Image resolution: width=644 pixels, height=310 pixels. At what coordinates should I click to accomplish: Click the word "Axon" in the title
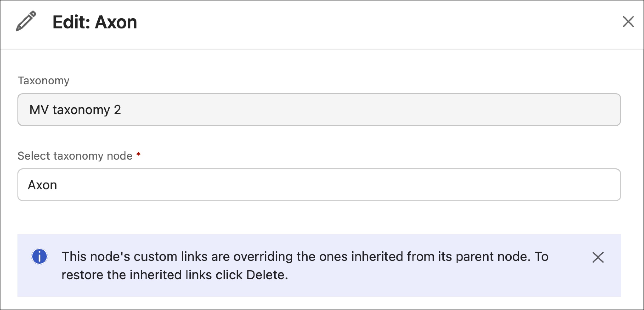116,22
